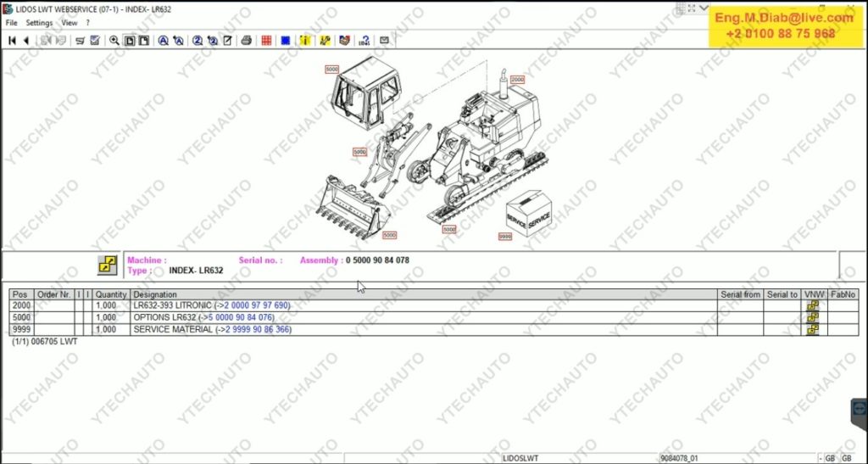Click the VNW column header
Screen dimensions: 868x464
[x=815, y=294]
